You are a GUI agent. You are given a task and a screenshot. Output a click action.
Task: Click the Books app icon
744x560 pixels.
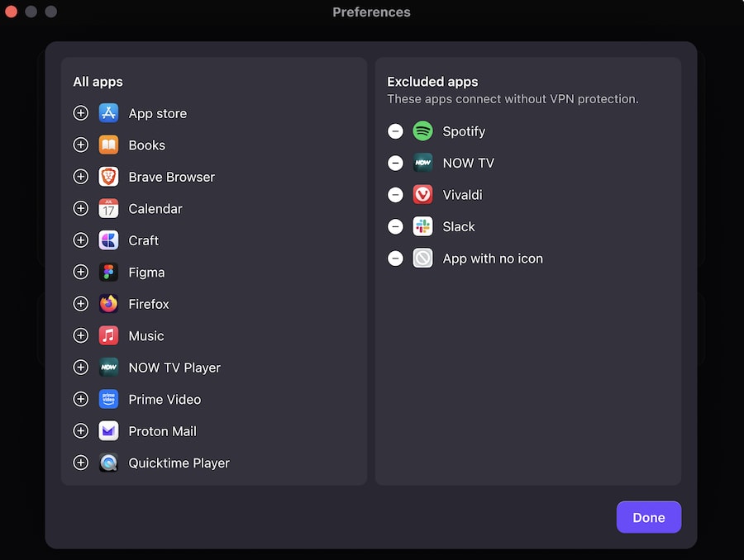(x=108, y=145)
